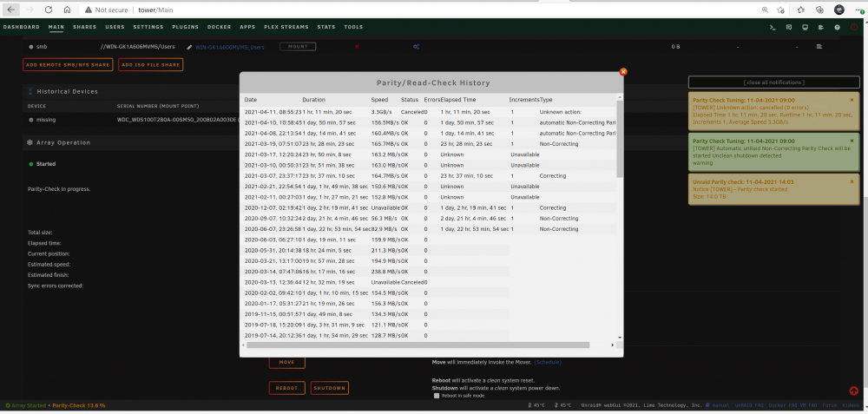The width and height of the screenshot is (868, 414).
Task: Click browser refresh icon
Action: click(x=48, y=10)
